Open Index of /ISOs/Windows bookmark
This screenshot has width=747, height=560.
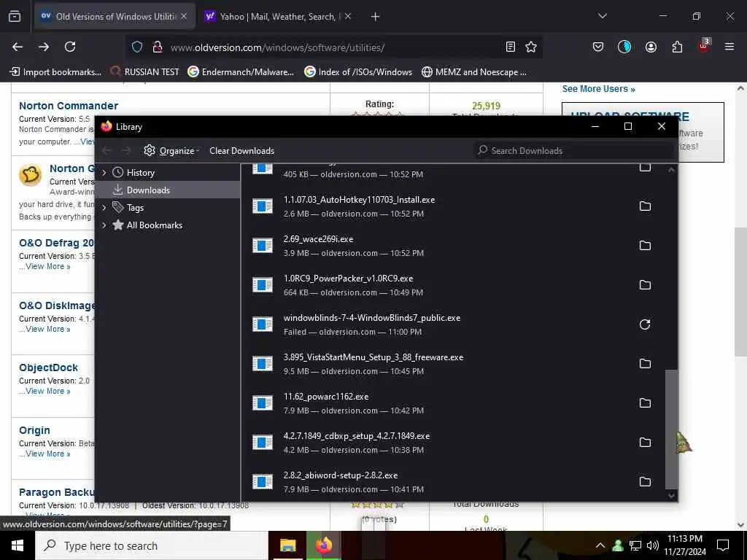(357, 72)
